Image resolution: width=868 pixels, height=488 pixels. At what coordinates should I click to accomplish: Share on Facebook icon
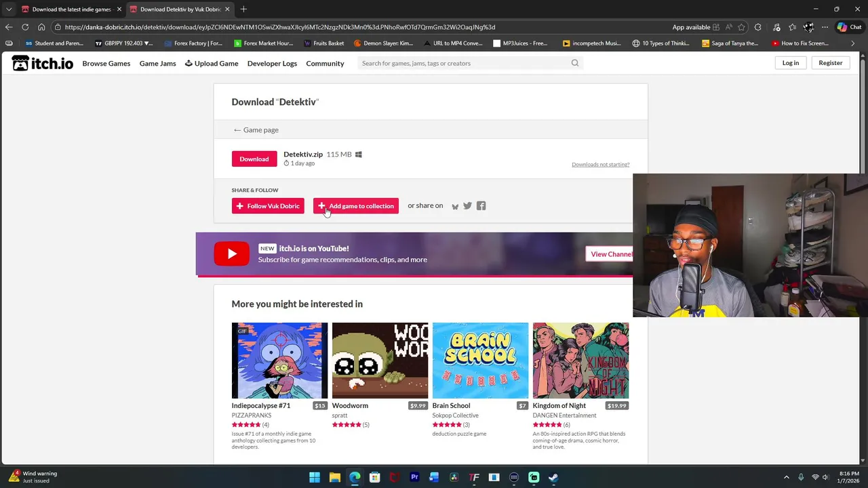[x=481, y=206]
